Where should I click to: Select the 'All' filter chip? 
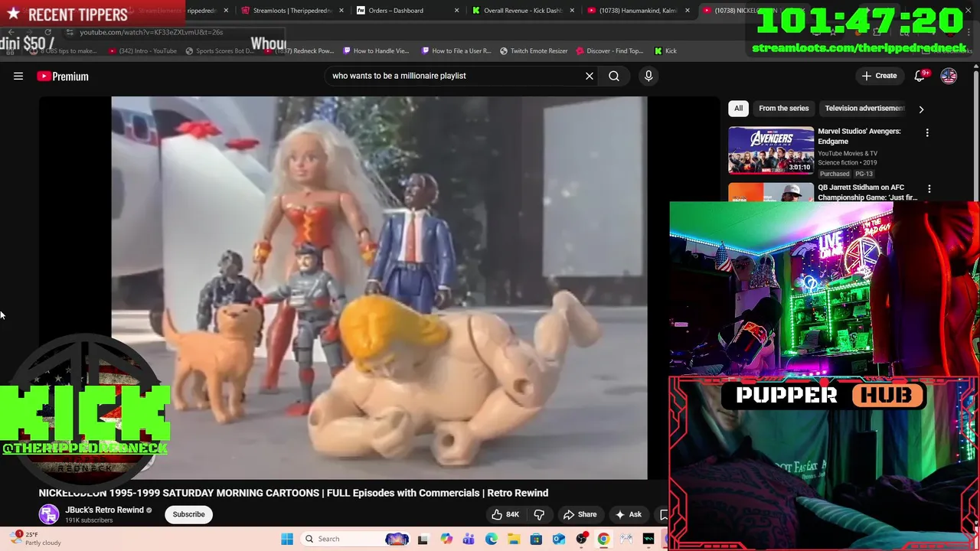pyautogui.click(x=738, y=108)
